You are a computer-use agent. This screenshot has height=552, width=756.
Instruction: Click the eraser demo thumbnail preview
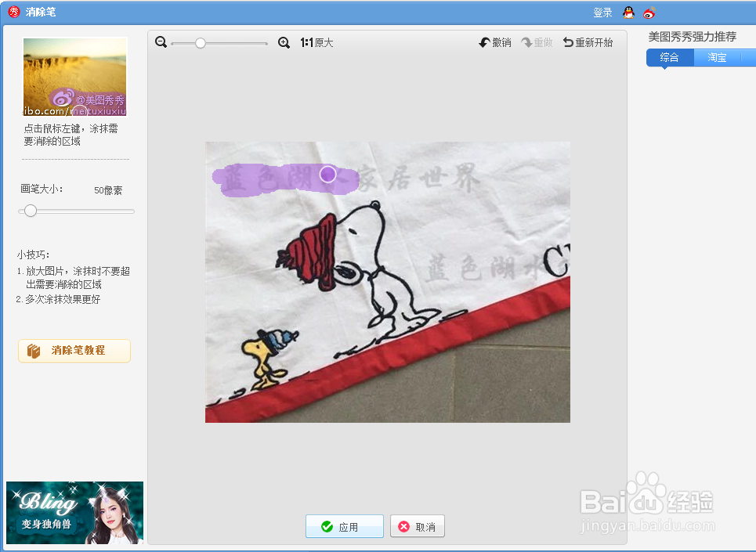click(x=74, y=77)
